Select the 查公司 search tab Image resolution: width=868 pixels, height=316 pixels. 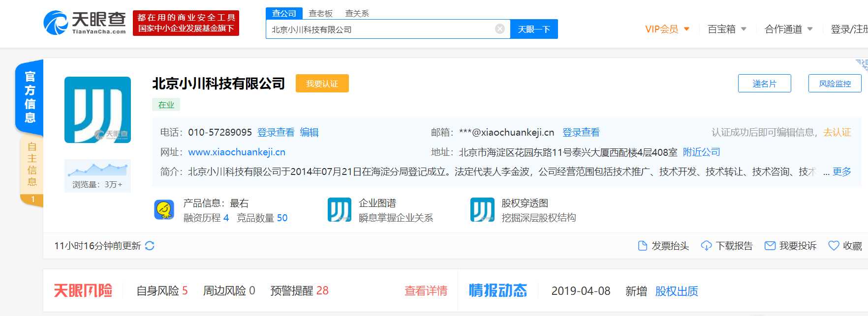click(x=284, y=13)
